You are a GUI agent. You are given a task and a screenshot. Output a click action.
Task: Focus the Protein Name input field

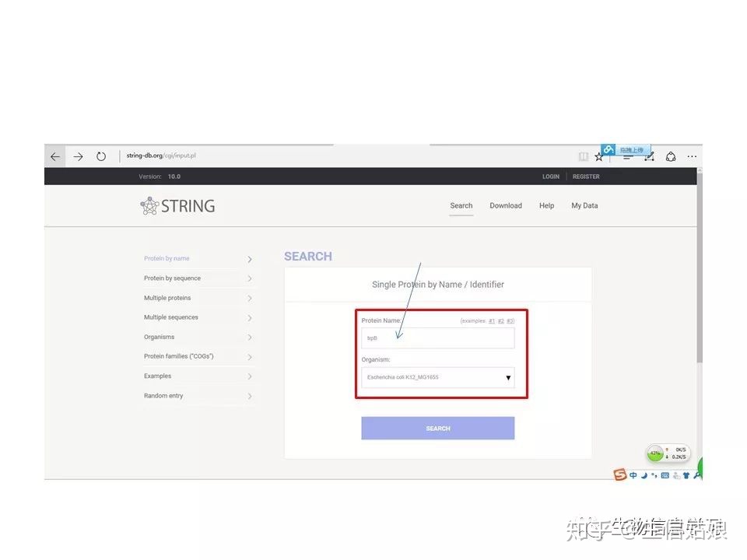(x=438, y=338)
